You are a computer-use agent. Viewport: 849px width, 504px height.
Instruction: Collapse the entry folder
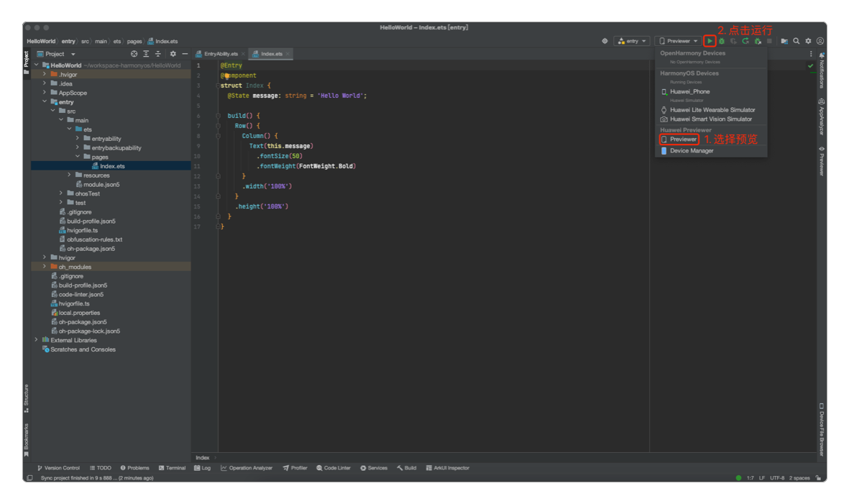(45, 102)
